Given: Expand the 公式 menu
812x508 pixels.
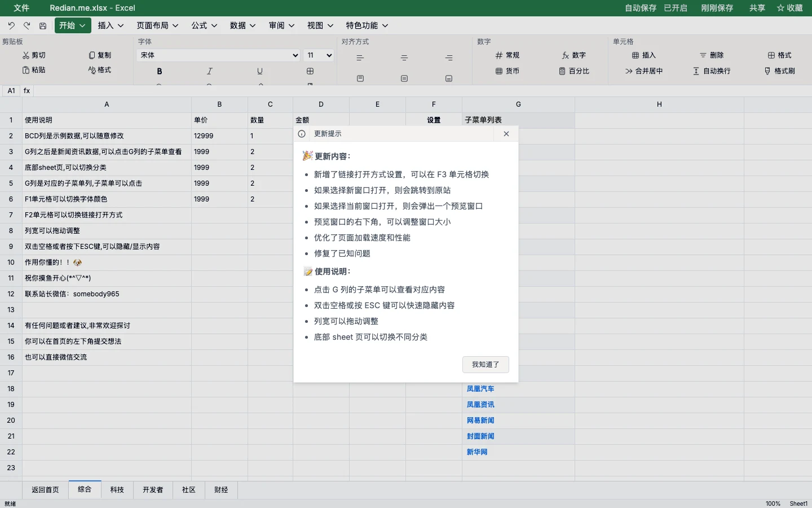Looking at the screenshot, I should 204,25.
